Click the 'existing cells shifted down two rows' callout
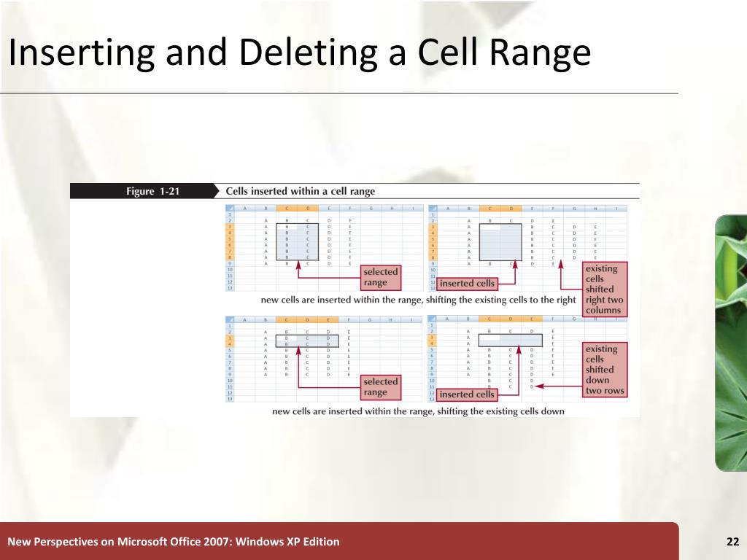This screenshot has height=560, width=747. point(604,370)
